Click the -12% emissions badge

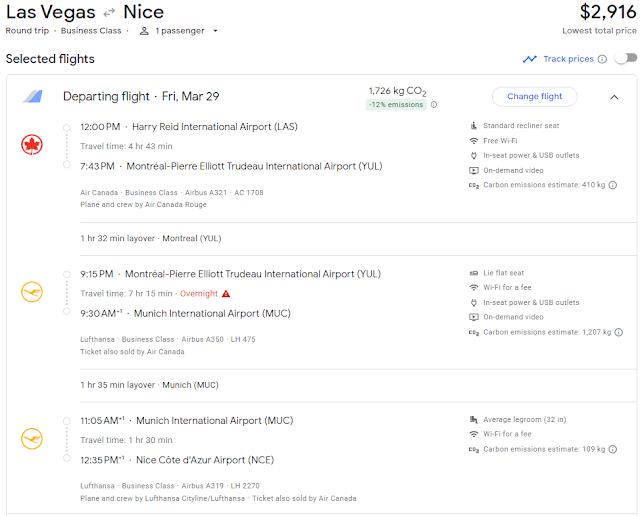pyautogui.click(x=396, y=104)
